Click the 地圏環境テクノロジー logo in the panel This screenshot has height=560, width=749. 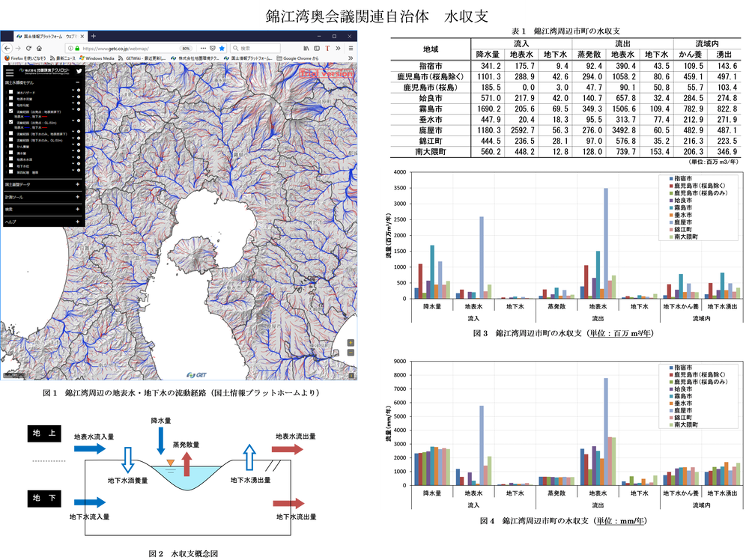point(44,71)
